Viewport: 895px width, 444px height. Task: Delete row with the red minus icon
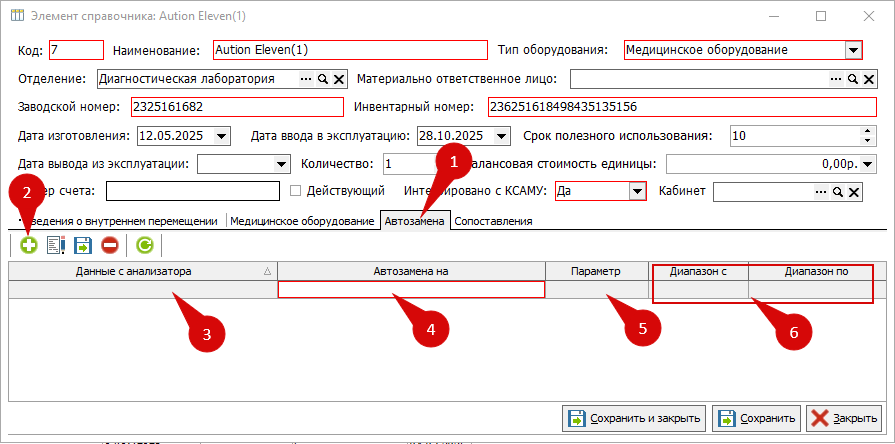pyautogui.click(x=109, y=244)
